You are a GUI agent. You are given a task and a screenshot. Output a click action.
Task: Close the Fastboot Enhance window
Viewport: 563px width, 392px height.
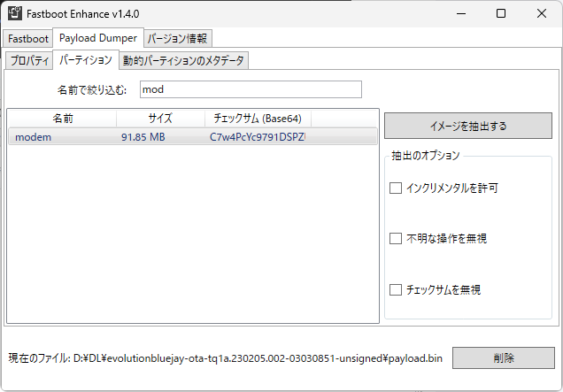pyautogui.click(x=542, y=13)
